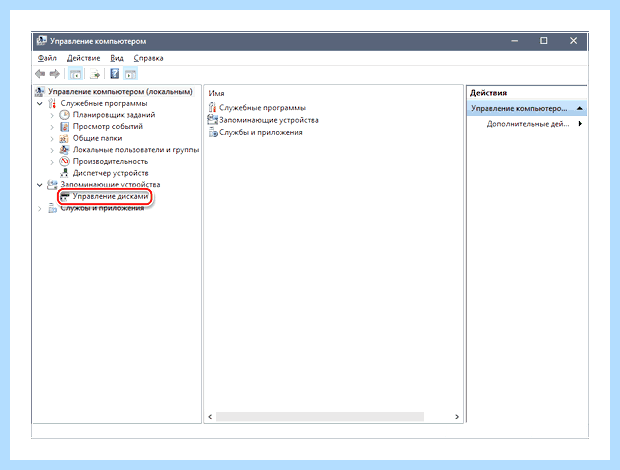This screenshot has height=470, width=620.
Task: Toggle the console tree pane toolbar icon
Action: pos(75,74)
